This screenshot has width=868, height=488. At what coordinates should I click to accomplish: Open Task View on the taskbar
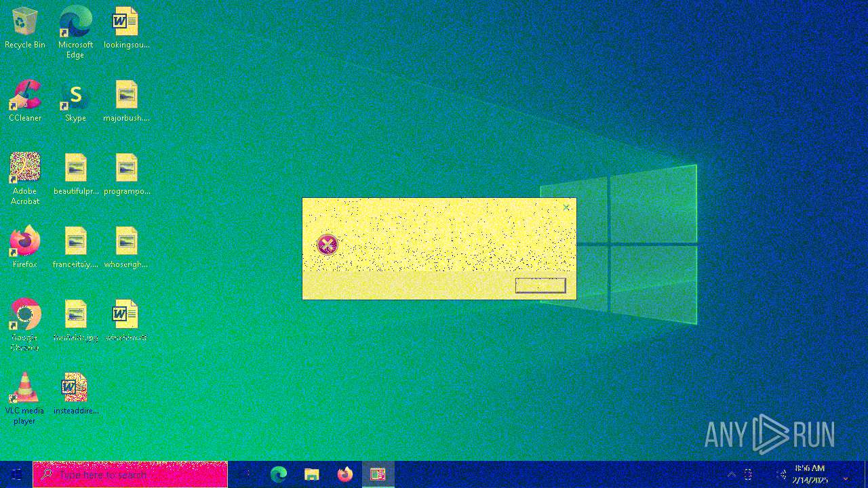point(244,474)
